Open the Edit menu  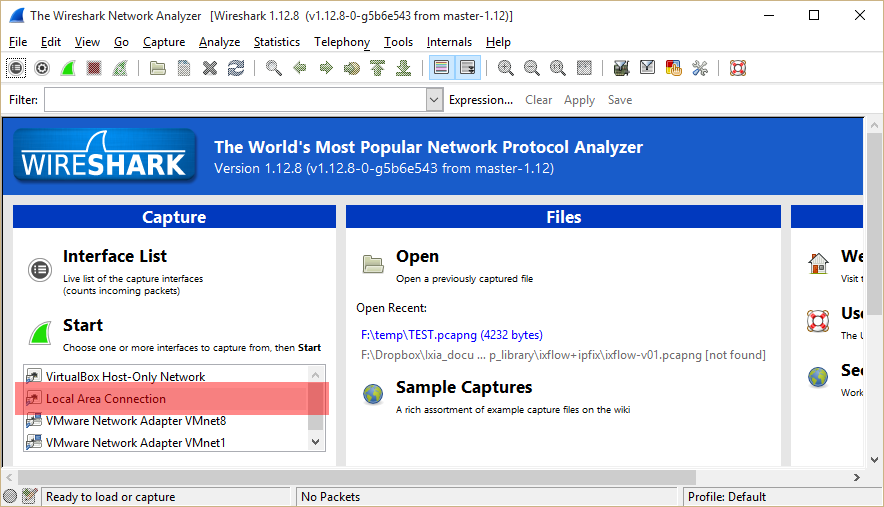(51, 42)
